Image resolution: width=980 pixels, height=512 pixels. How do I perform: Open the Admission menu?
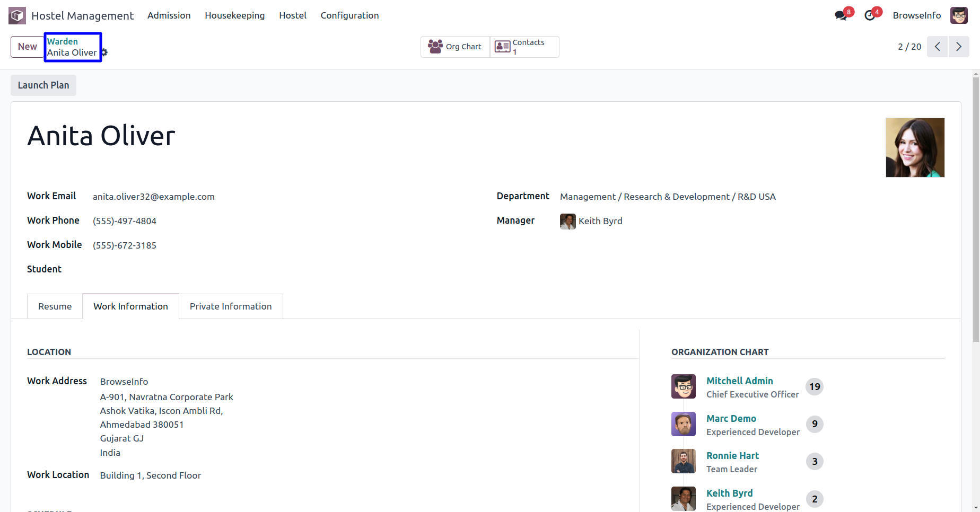point(169,15)
